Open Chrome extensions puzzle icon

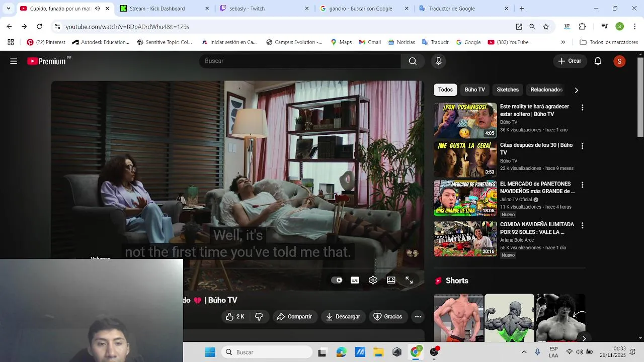pyautogui.click(x=583, y=27)
